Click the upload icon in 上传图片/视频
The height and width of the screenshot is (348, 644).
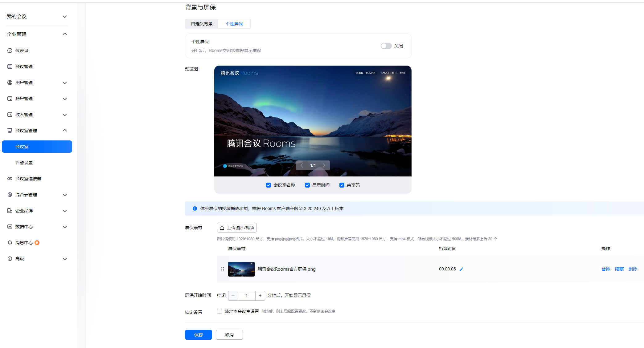point(222,228)
